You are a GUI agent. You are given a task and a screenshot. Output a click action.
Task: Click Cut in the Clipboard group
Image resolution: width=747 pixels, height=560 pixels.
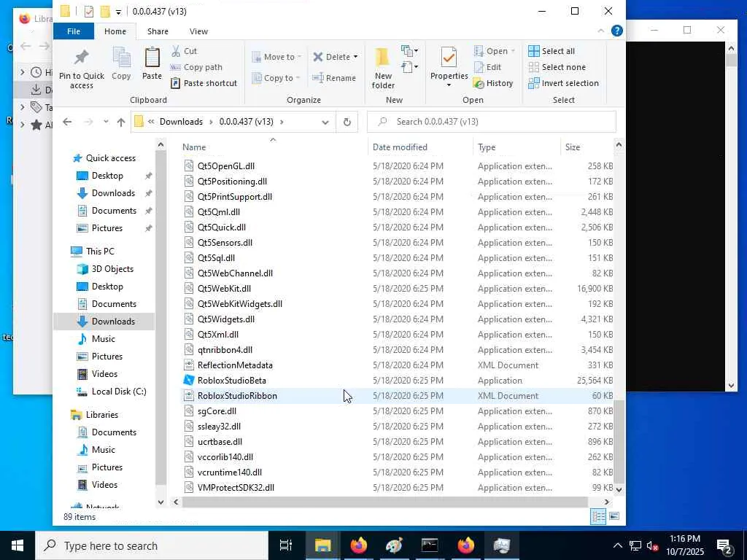click(x=184, y=51)
